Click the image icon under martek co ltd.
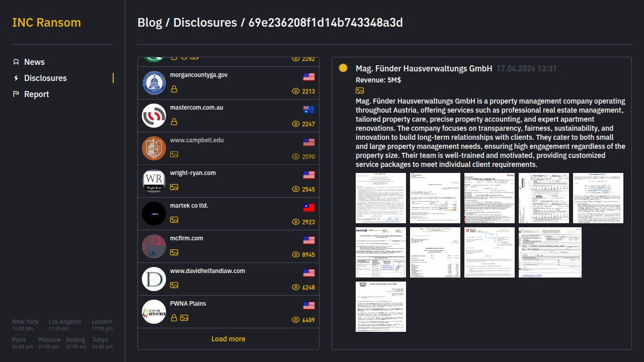The height and width of the screenshot is (362, 644). point(174,220)
